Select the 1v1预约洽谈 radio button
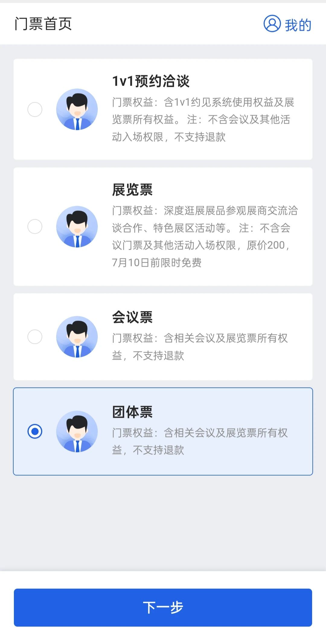This screenshot has width=326, height=644. click(35, 109)
